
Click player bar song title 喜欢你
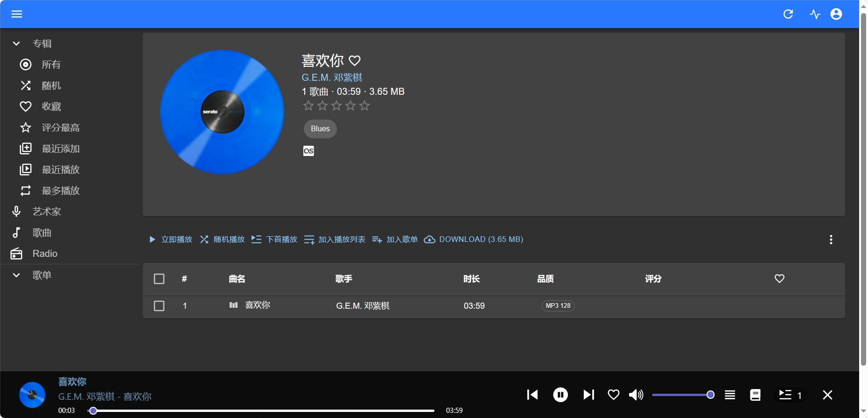72,382
